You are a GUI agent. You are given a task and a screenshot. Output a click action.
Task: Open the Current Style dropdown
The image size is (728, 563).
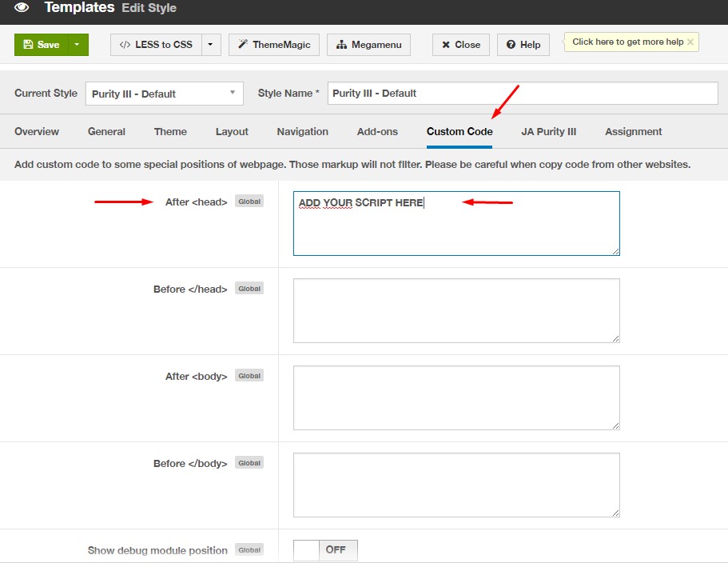pyautogui.click(x=164, y=94)
